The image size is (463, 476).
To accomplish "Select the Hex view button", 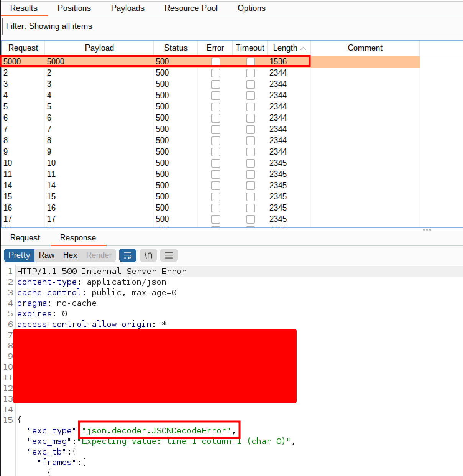I will pos(70,255).
